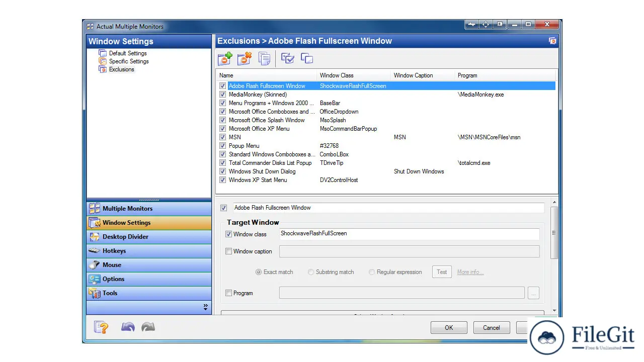The height and width of the screenshot is (362, 644).
Task: Click the Shut Down Windows caption cell
Action: coord(419,171)
